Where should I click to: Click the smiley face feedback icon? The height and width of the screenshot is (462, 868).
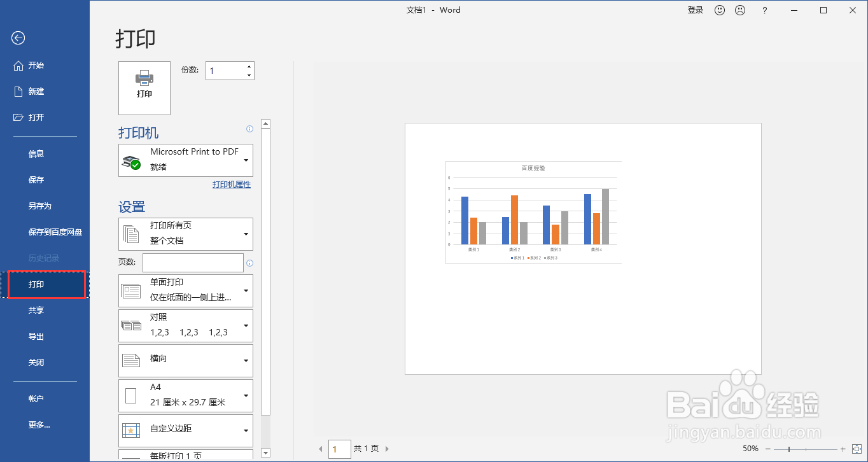(x=720, y=10)
